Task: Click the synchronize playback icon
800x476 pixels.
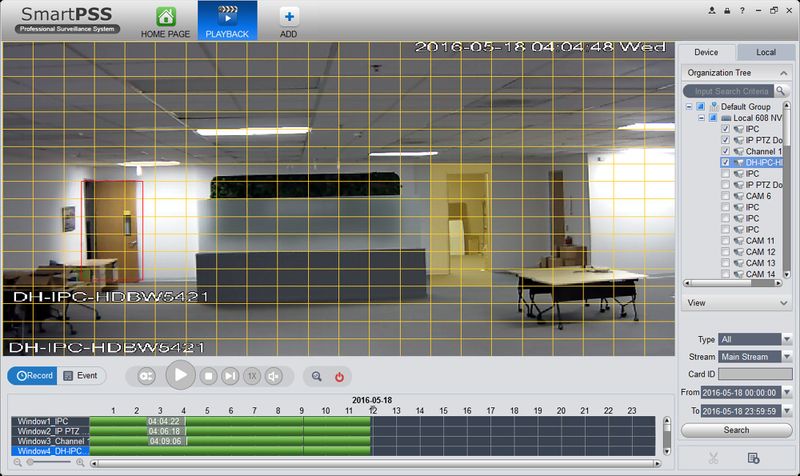Action: click(x=146, y=376)
